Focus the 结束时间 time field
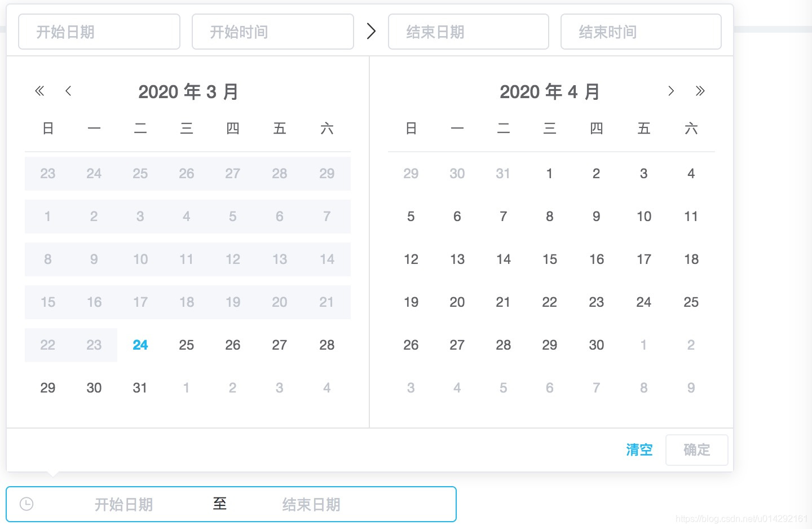 click(x=641, y=32)
